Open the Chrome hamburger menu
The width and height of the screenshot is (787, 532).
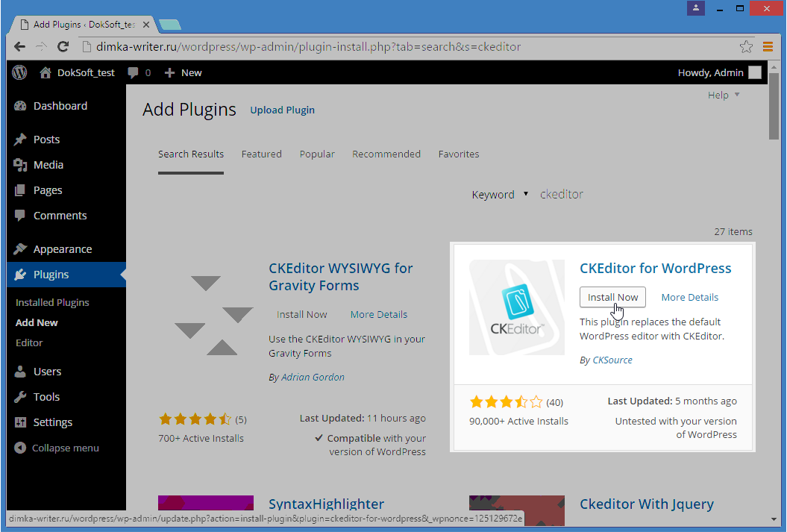coord(768,47)
